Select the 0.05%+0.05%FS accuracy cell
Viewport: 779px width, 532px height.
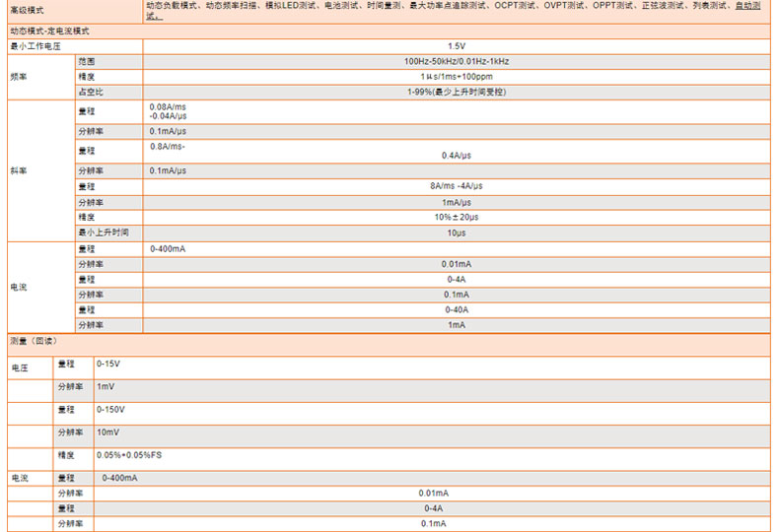[x=128, y=455]
